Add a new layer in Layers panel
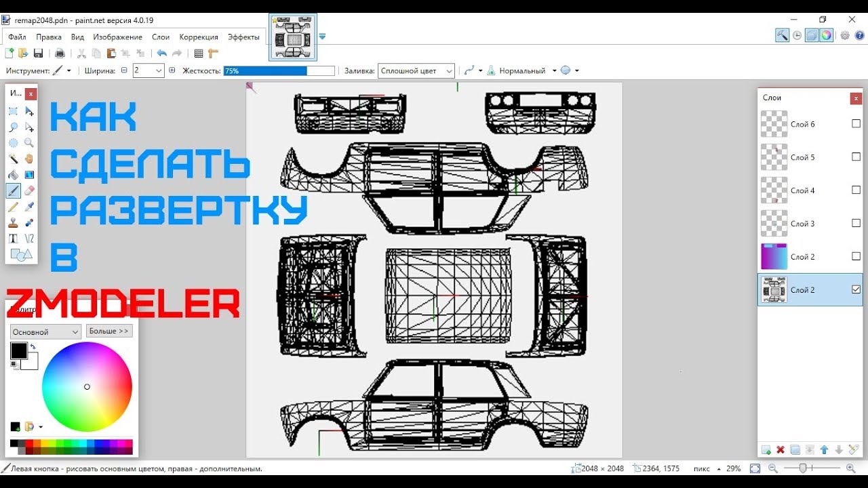 click(766, 450)
